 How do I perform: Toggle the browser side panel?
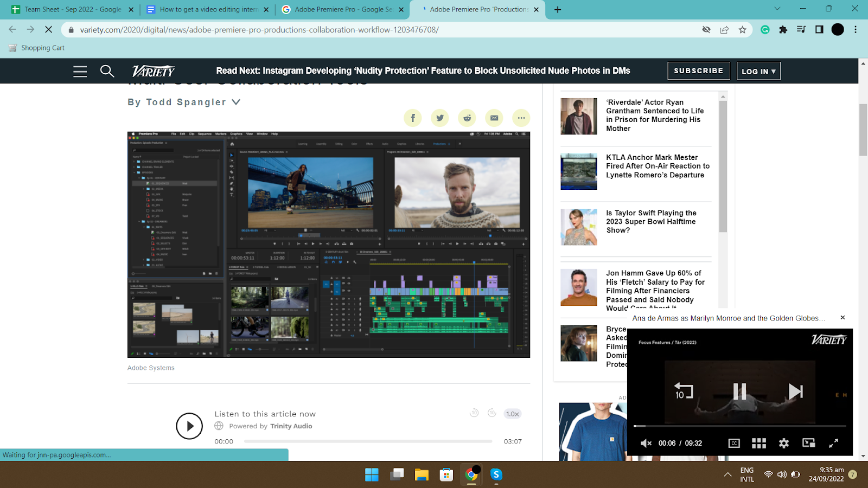pos(819,30)
